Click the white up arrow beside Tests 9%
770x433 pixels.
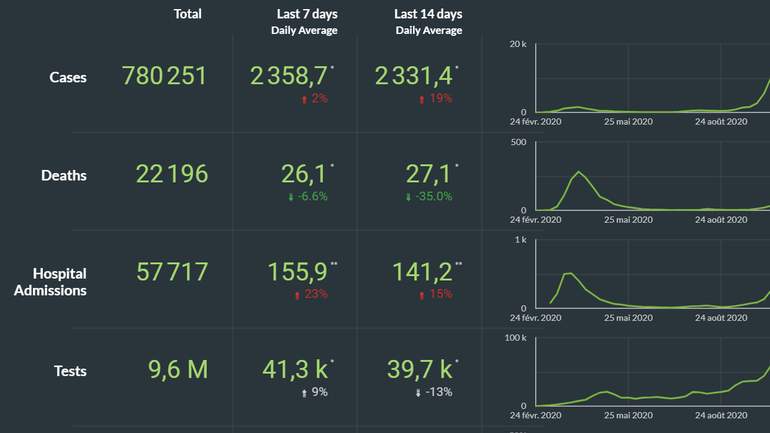[303, 393]
